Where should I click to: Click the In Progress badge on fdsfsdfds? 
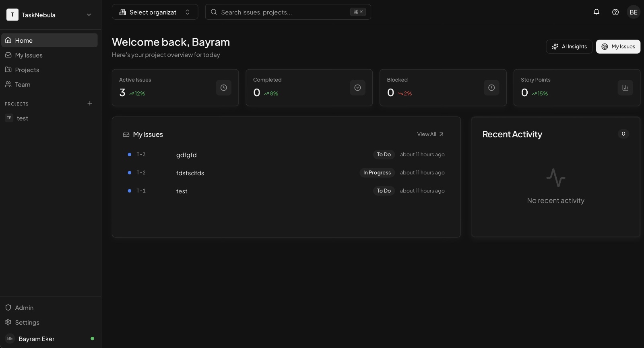click(x=377, y=173)
